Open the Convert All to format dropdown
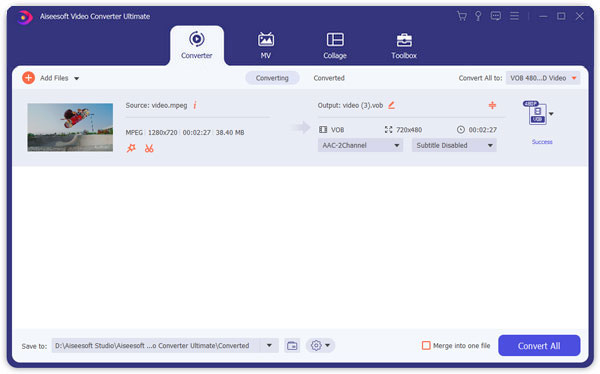Screen dimensions: 600x374 pyautogui.click(x=543, y=78)
